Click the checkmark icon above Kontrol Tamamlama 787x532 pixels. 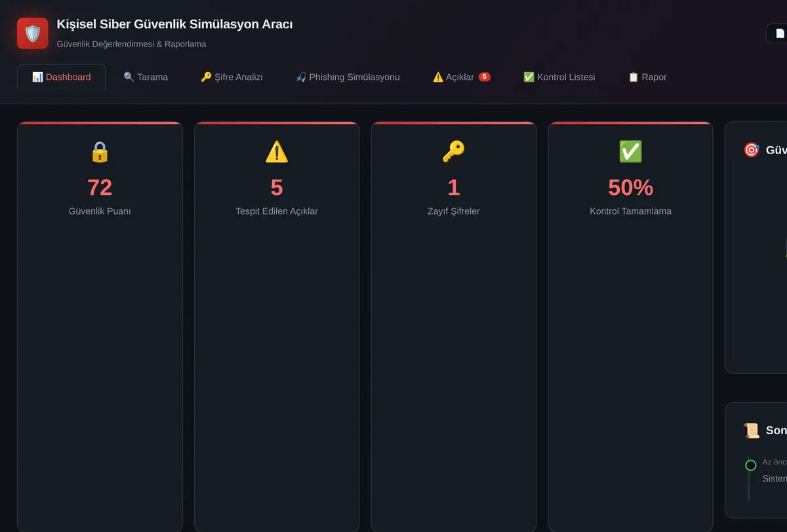coord(631,152)
